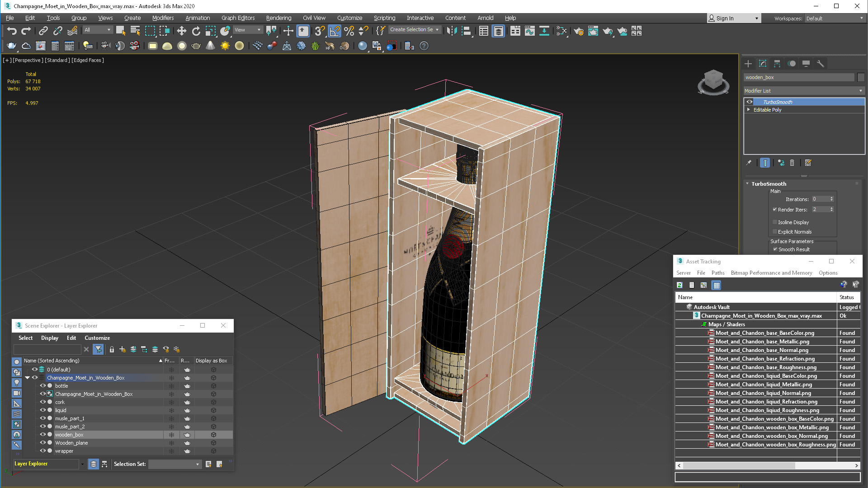The height and width of the screenshot is (488, 868).
Task: Collapse Champagne_Moet_in_Wooden_Box layer tree
Action: pos(27,378)
